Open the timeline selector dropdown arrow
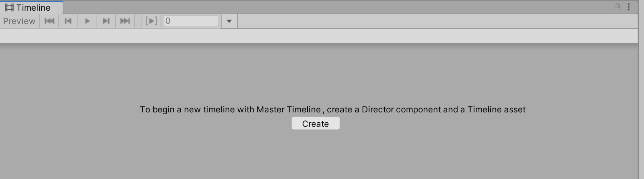 pyautogui.click(x=229, y=21)
